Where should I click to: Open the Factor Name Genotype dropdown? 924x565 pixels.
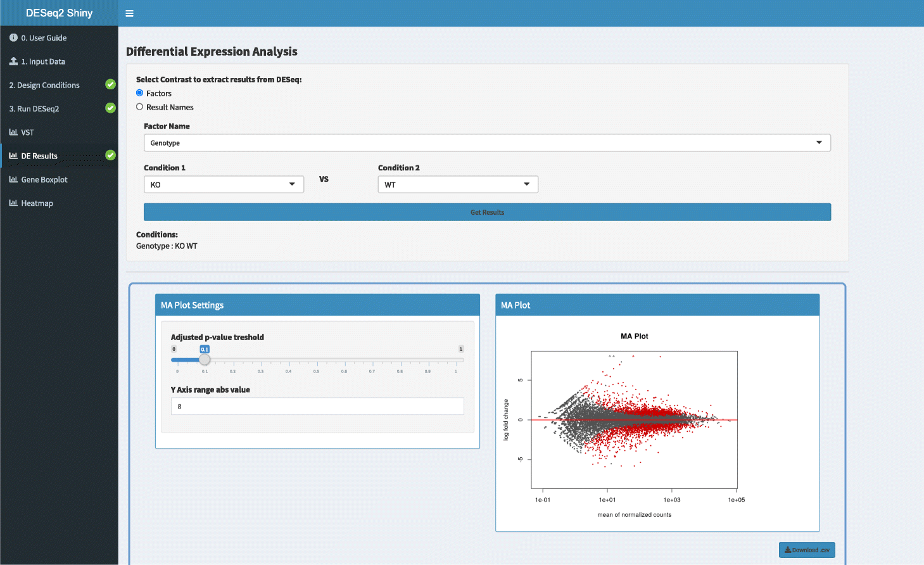point(487,143)
